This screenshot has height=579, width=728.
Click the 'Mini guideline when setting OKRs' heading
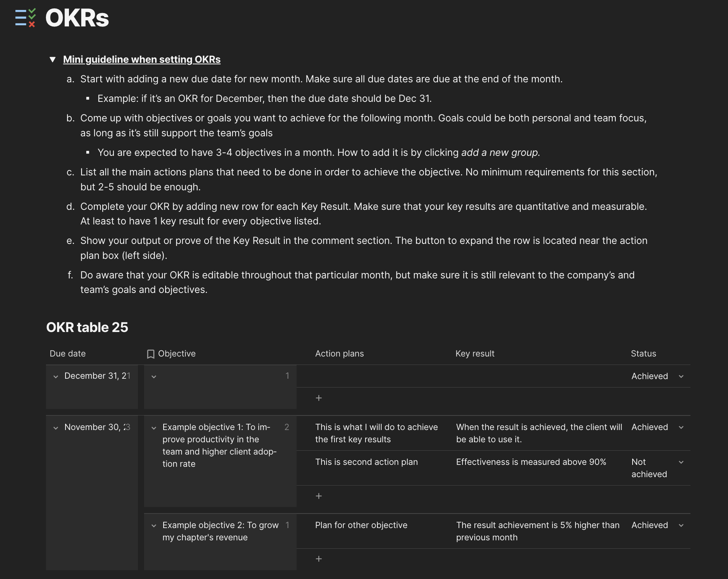click(142, 59)
